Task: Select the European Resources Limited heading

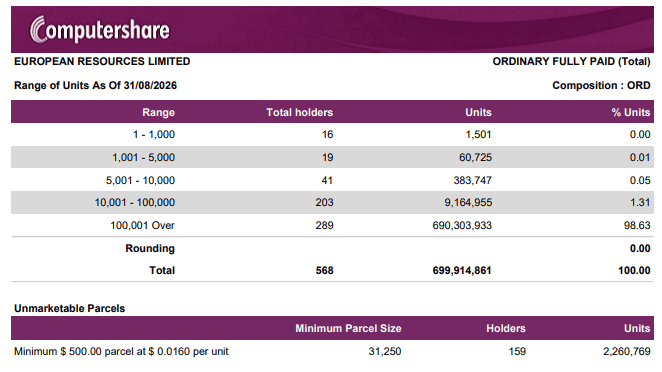Action: click(x=102, y=62)
